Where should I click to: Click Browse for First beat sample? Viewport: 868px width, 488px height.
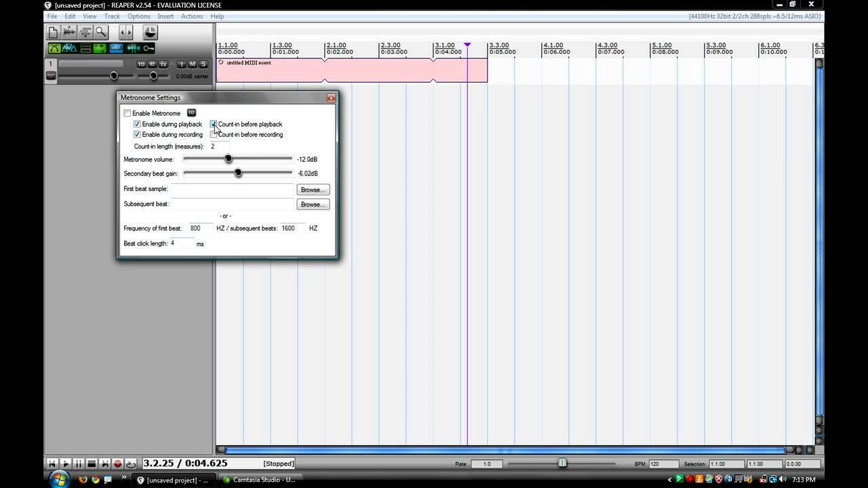[x=313, y=190]
